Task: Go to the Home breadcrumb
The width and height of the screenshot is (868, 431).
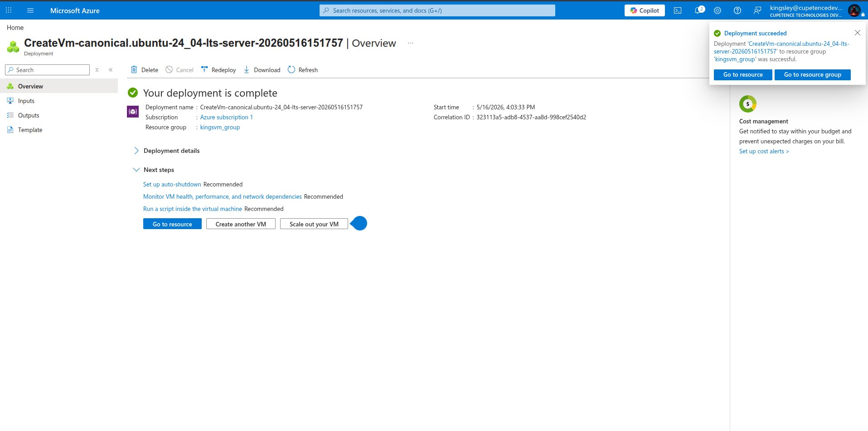Action: point(15,28)
